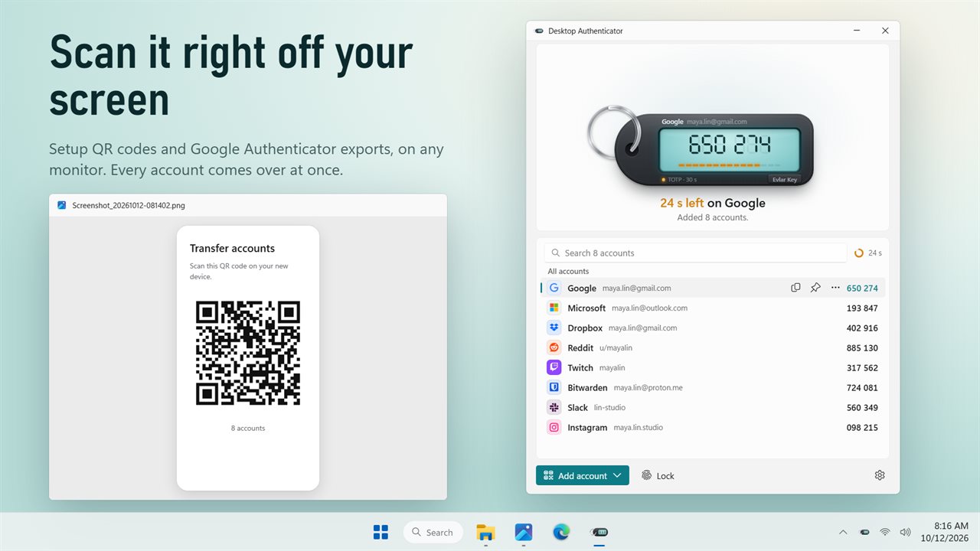Pin the Google account

tap(815, 288)
